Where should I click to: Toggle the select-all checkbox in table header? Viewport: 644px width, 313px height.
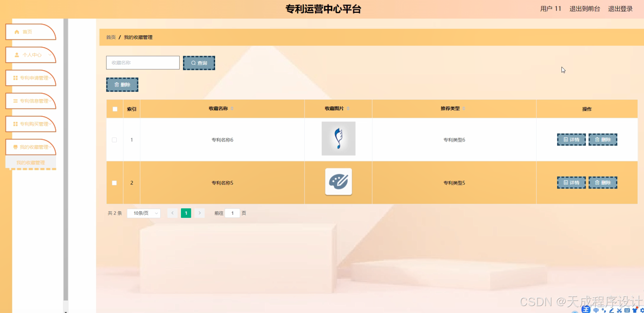point(114,109)
